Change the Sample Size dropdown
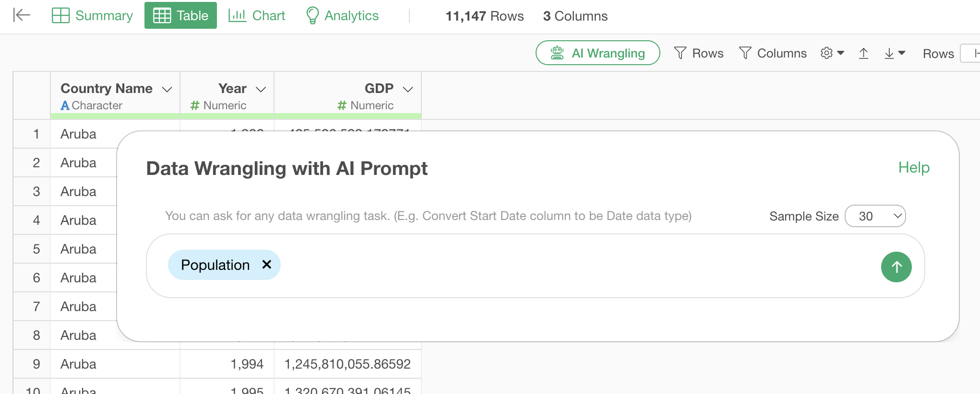This screenshot has width=980, height=394. tap(875, 216)
